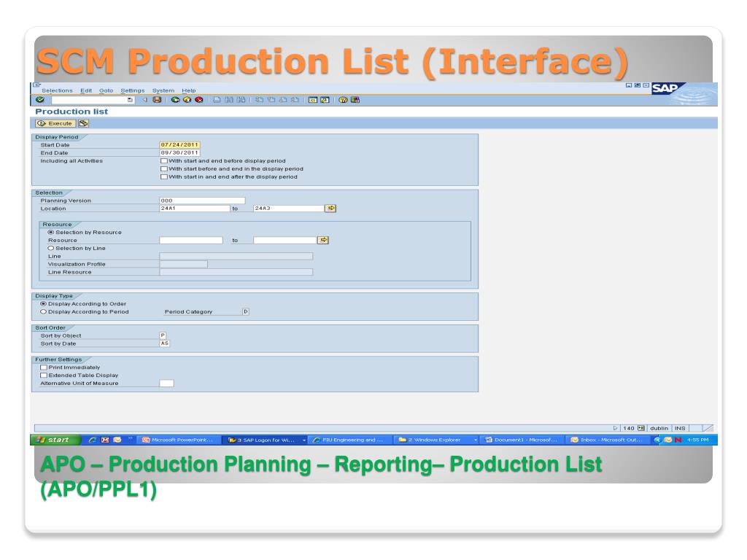Click the First Page icon
Screen dimensions: 747x560
point(259,99)
